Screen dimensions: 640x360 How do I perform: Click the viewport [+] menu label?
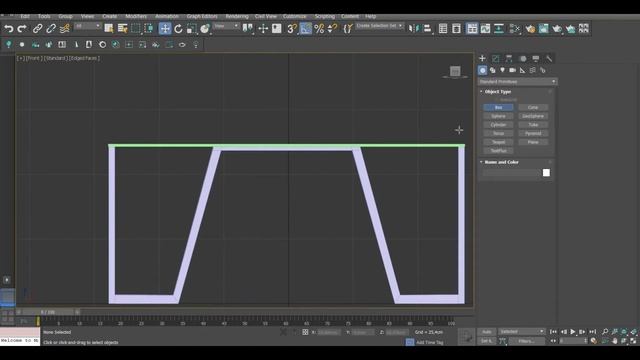(x=20, y=58)
